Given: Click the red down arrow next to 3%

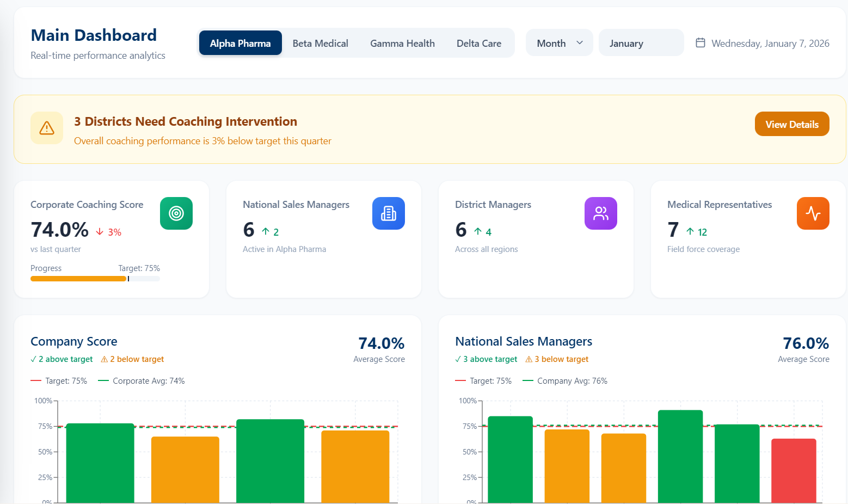Looking at the screenshot, I should pyautogui.click(x=100, y=232).
